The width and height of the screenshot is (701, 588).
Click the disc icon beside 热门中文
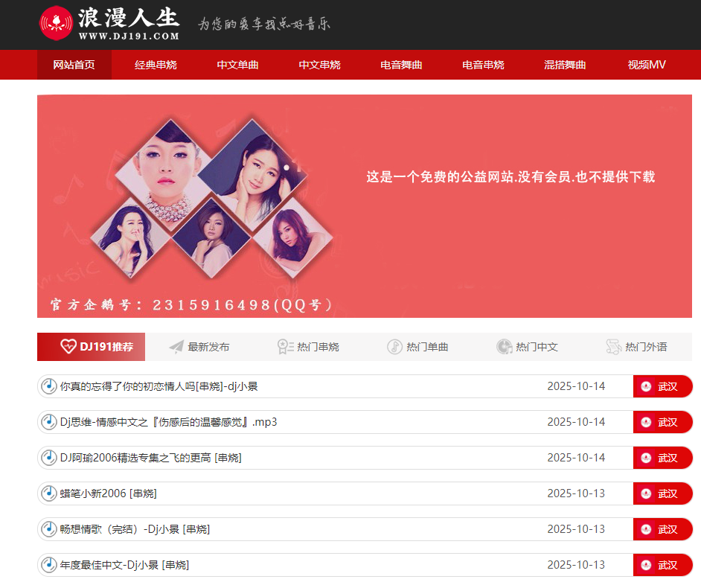pyautogui.click(x=504, y=347)
